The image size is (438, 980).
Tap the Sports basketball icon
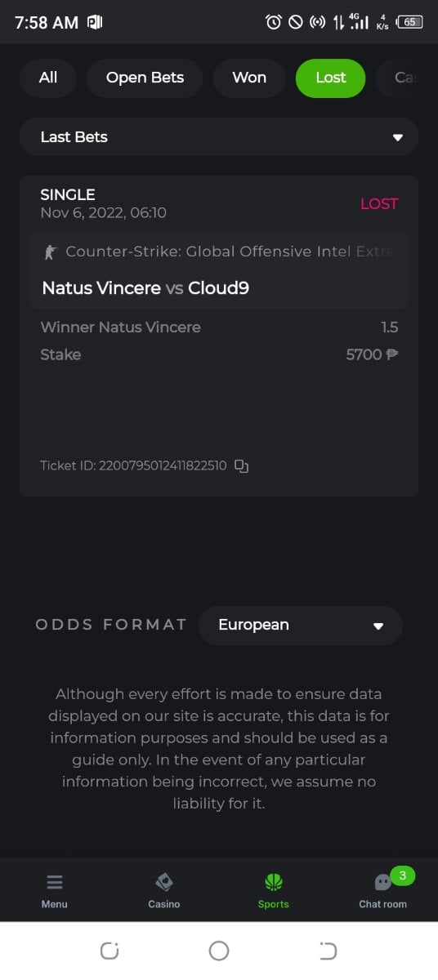273,882
